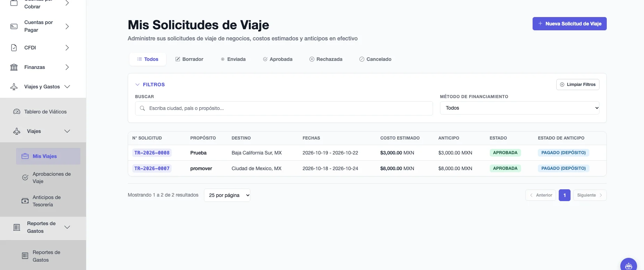Switch to the Borrador tab

coord(189,59)
